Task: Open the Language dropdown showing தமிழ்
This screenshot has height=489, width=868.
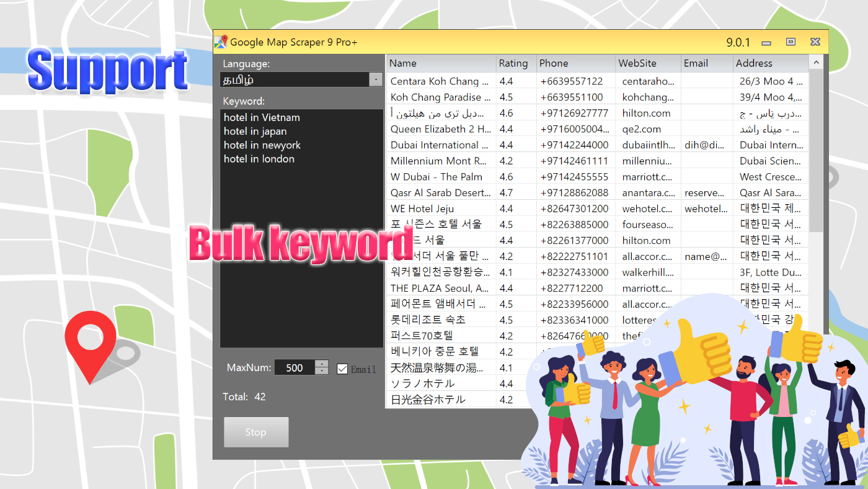Action: [298, 79]
